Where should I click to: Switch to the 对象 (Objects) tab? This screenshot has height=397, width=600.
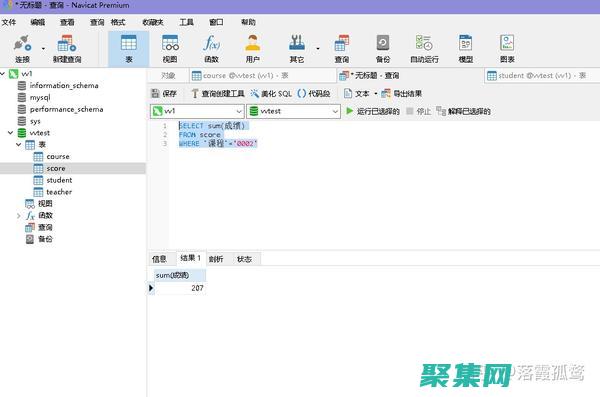pos(168,76)
